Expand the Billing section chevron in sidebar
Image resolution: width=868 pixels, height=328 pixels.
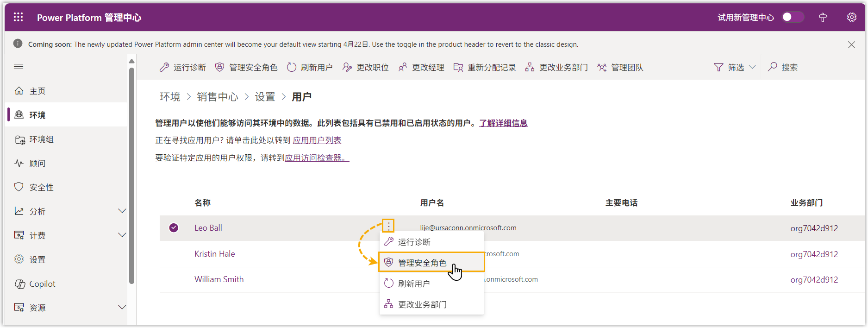[122, 235]
